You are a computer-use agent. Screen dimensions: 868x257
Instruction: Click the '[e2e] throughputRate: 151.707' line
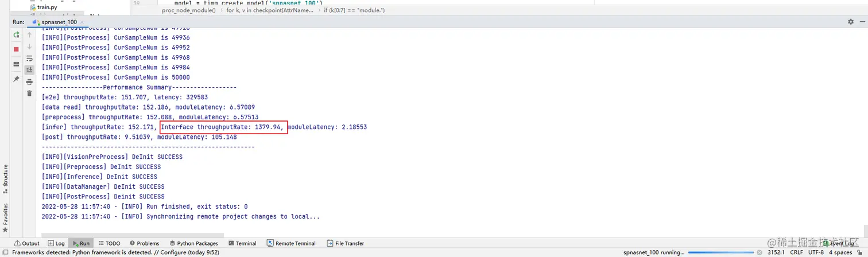click(125, 98)
